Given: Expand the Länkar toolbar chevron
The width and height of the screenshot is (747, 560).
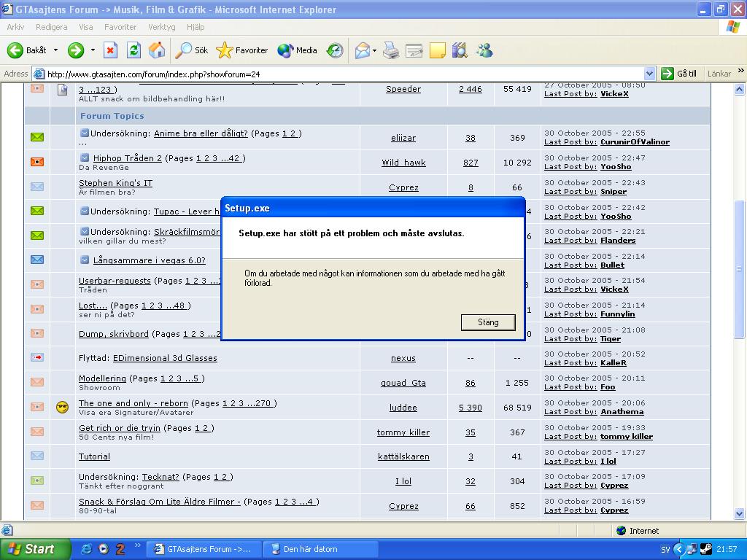Looking at the screenshot, I should [x=740, y=71].
